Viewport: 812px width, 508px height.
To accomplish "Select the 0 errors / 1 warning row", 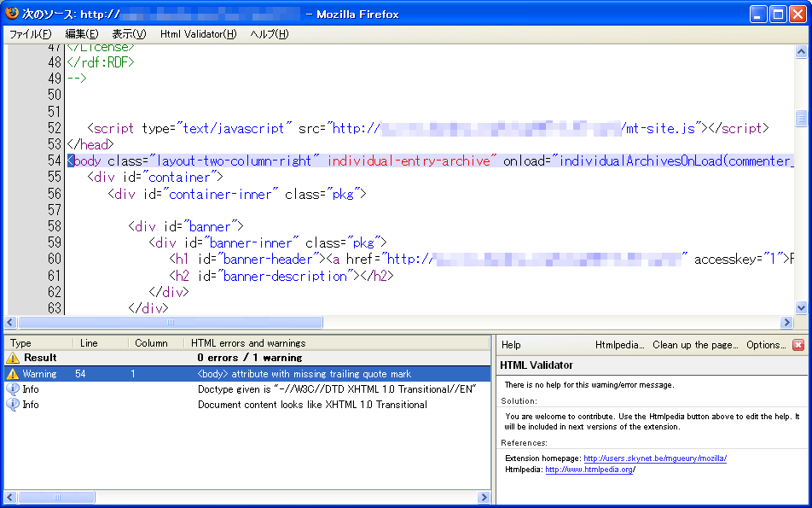I will 247,358.
